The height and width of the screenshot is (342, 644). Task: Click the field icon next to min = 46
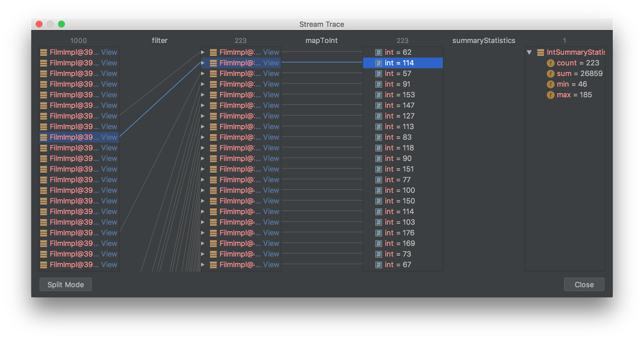(551, 84)
